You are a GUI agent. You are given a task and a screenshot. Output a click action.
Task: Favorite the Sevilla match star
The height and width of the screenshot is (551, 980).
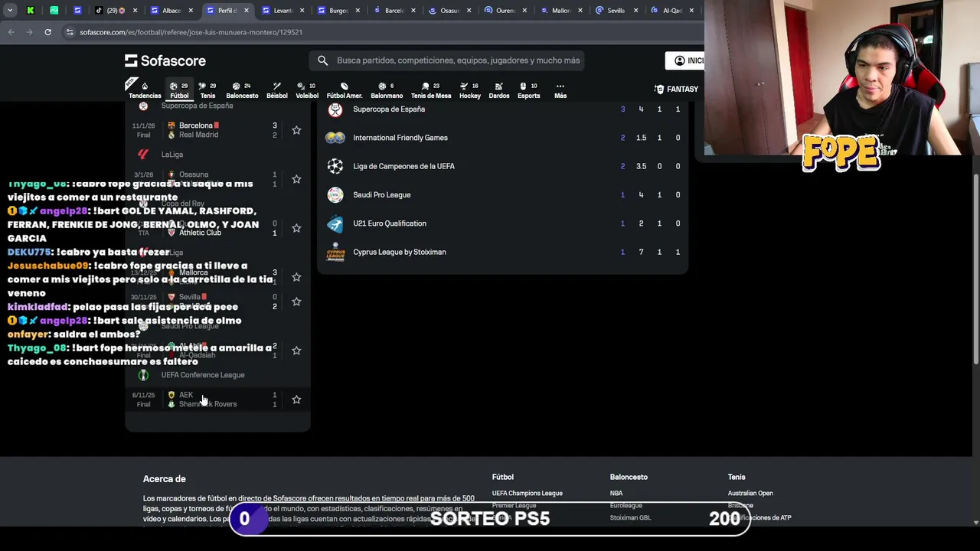click(x=296, y=302)
